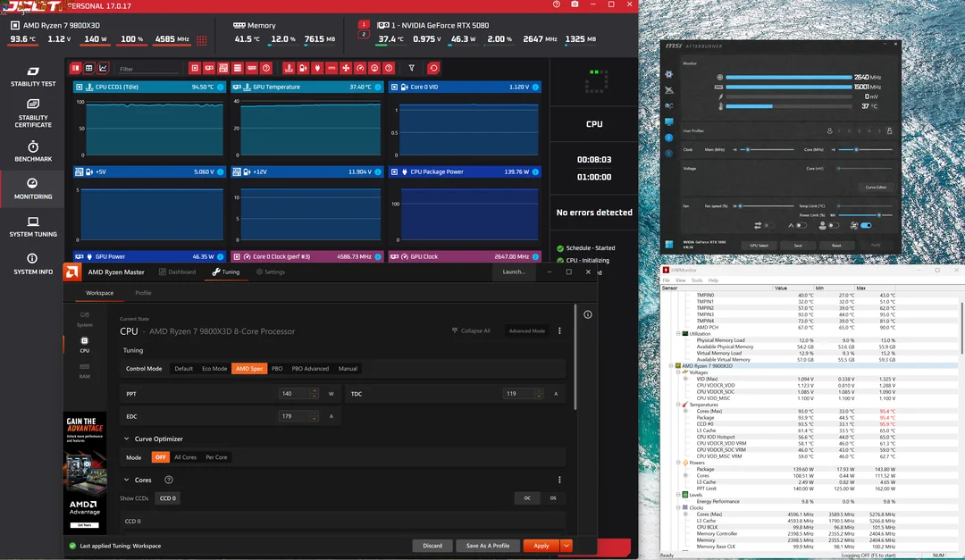Open Stability Certificate in OCCT sidebar
965x560 pixels.
(33, 113)
